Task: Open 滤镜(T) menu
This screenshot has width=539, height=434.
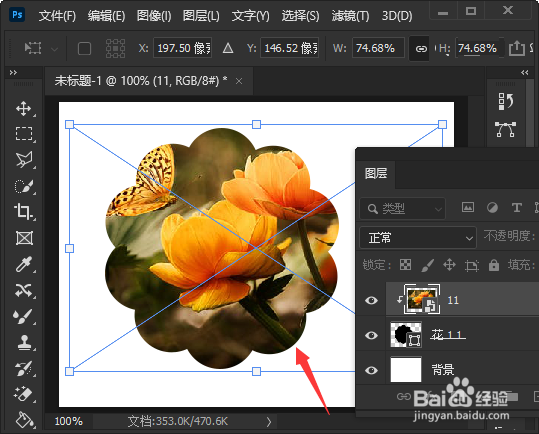Action: (x=350, y=16)
